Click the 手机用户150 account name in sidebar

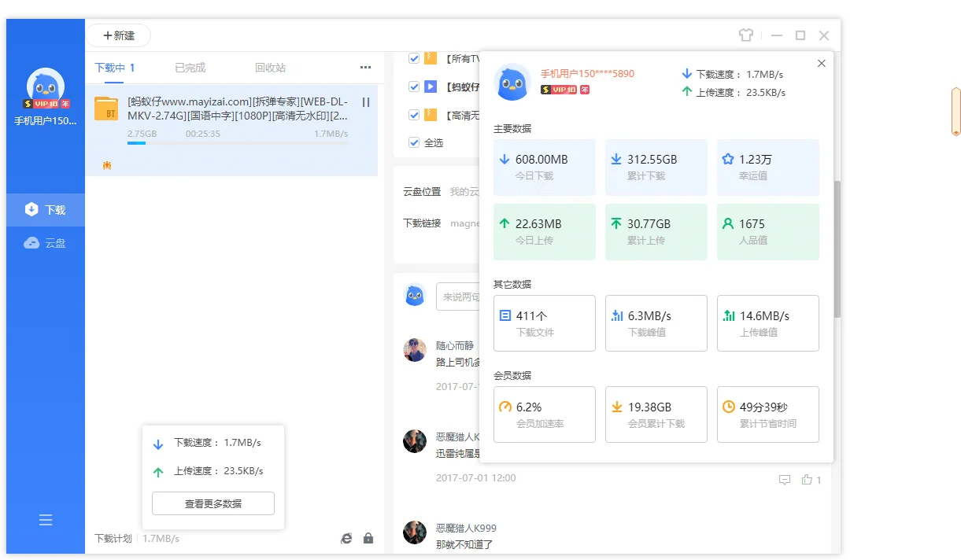pos(45,120)
